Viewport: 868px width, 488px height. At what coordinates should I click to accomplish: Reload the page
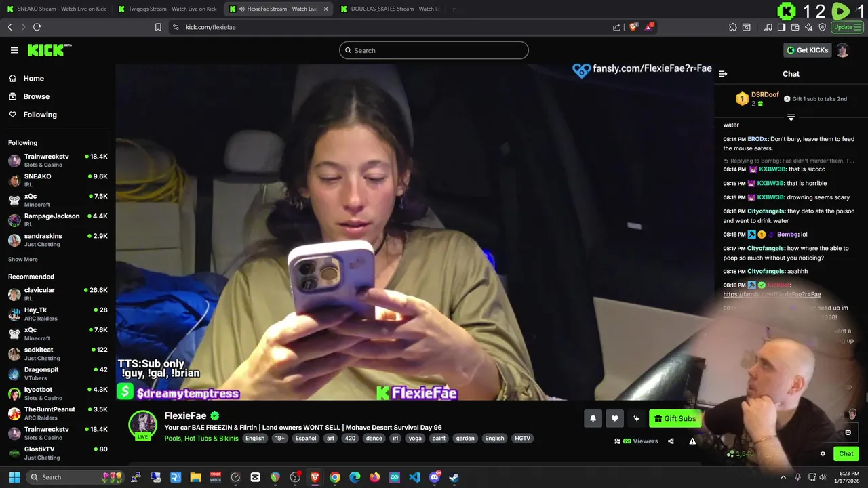coord(37,27)
